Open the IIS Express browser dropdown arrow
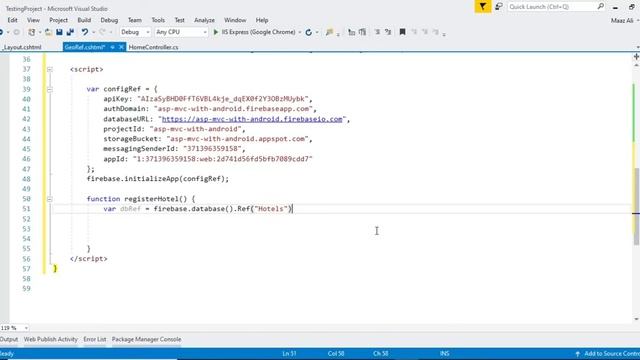640x360 pixels. (300, 32)
